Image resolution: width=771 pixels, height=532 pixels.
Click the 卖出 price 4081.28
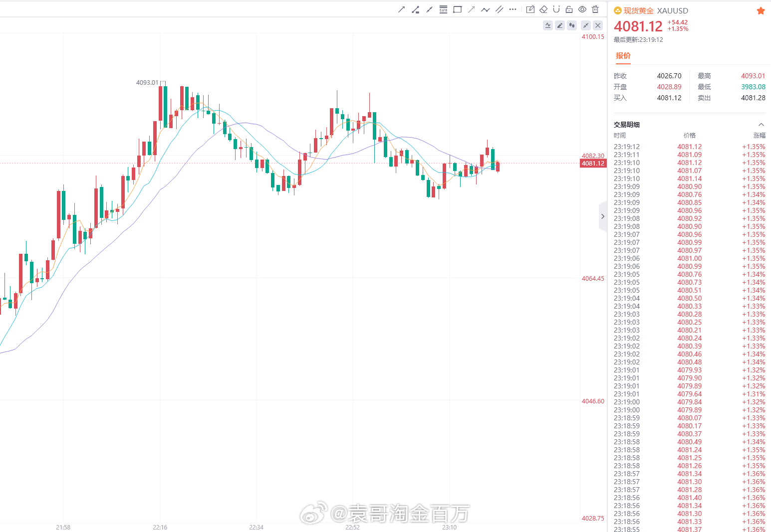click(753, 98)
